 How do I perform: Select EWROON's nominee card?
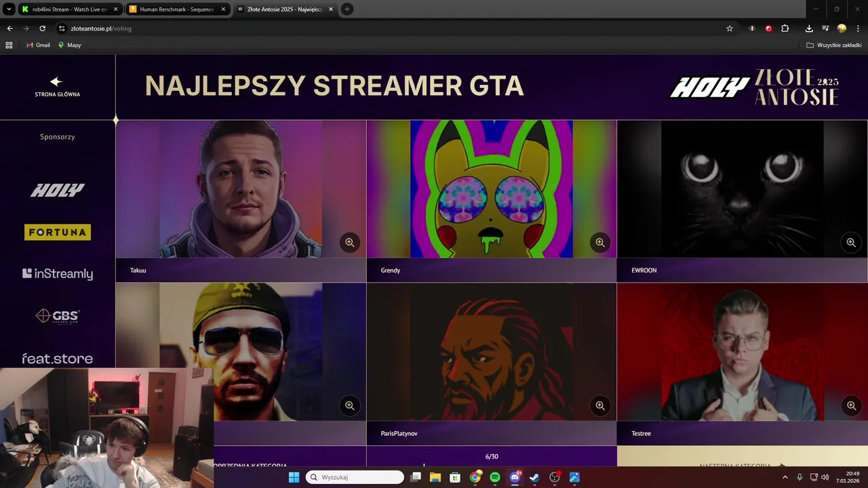pos(742,201)
